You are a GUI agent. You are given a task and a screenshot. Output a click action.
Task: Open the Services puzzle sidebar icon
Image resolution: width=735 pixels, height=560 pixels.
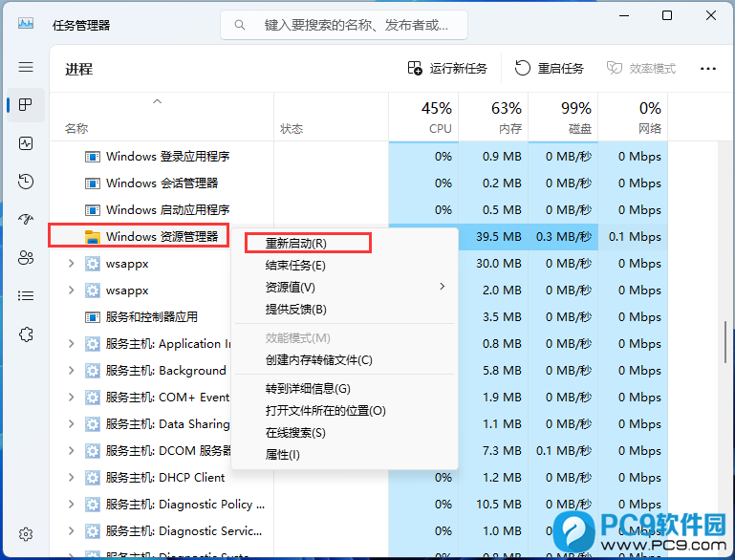[26, 334]
